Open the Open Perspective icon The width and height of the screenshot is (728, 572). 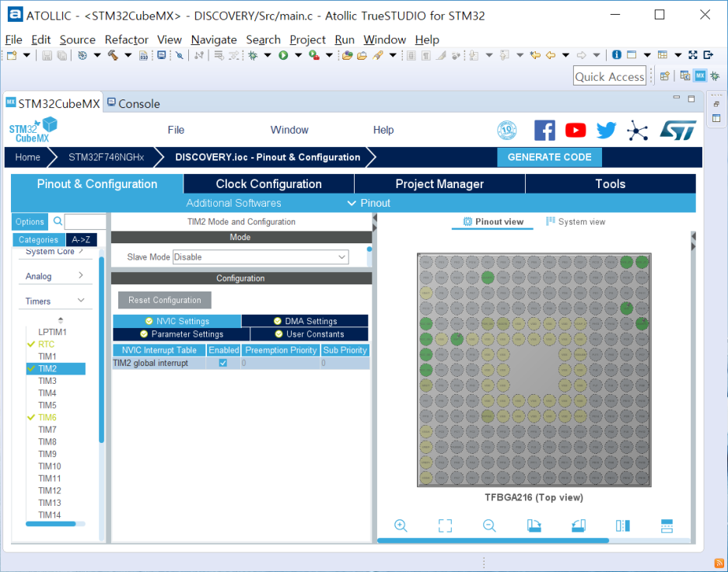(665, 75)
